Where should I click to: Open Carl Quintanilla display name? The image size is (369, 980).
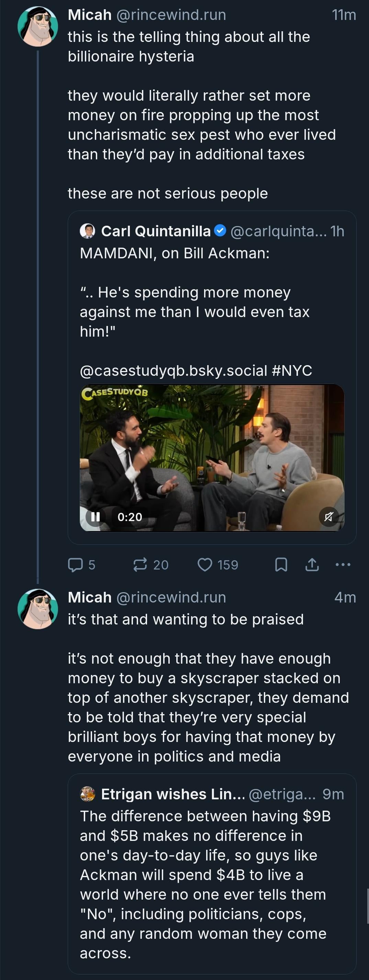pos(156,231)
